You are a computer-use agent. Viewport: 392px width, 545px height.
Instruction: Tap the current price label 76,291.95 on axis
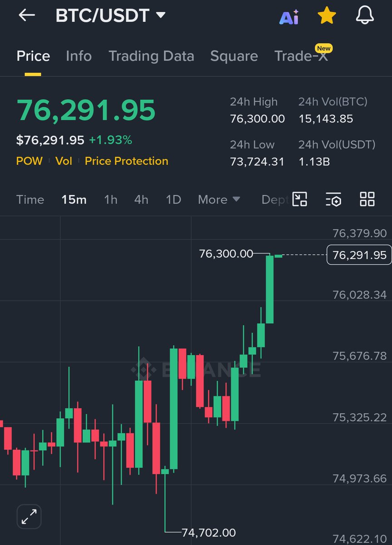359,255
